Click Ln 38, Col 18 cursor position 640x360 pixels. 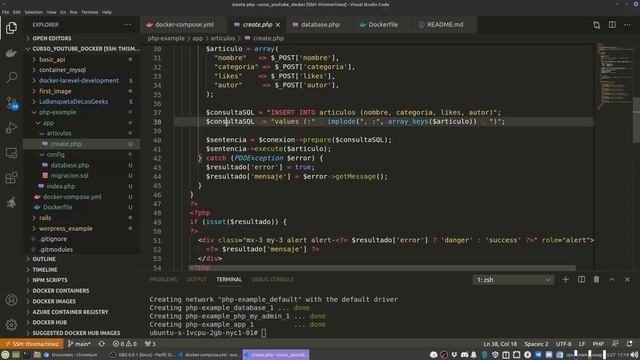point(500,344)
